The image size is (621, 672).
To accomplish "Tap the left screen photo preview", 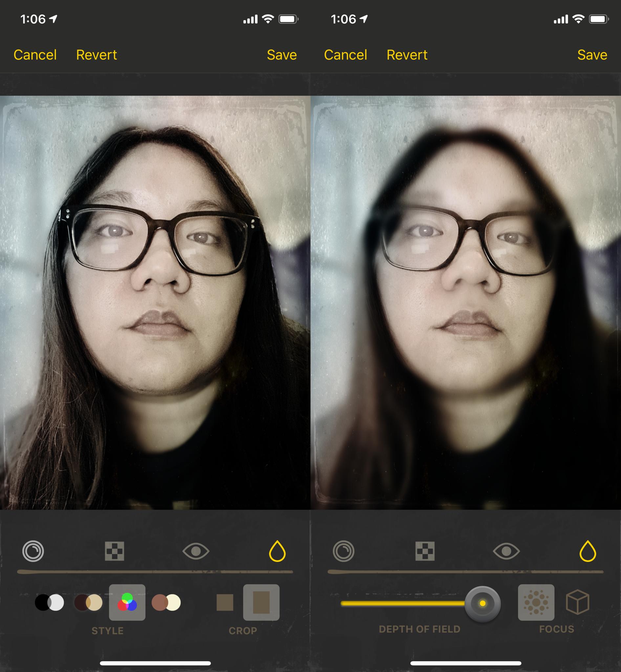I will (155, 303).
